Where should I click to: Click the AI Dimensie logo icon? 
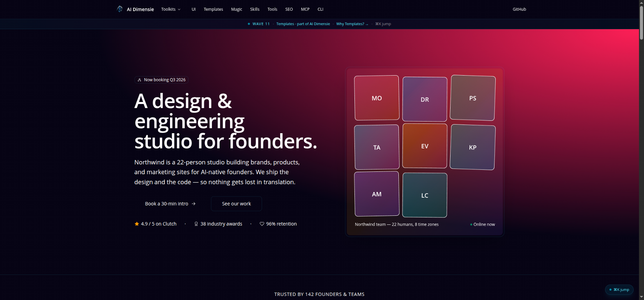(x=120, y=9)
